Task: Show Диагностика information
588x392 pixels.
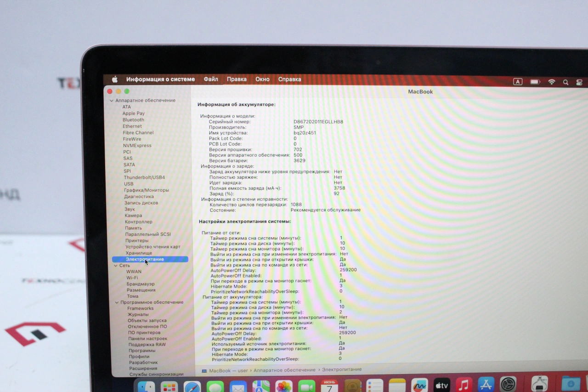Action: click(139, 197)
